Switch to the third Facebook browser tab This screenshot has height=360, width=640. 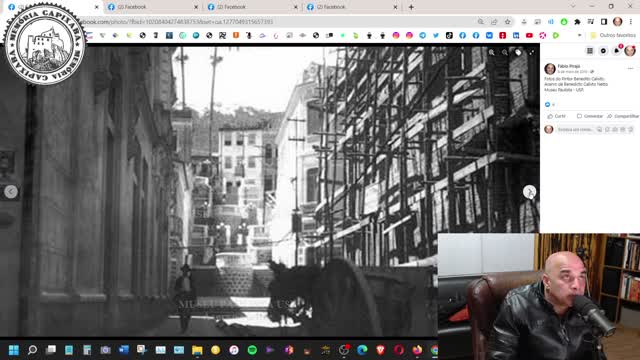[253, 7]
